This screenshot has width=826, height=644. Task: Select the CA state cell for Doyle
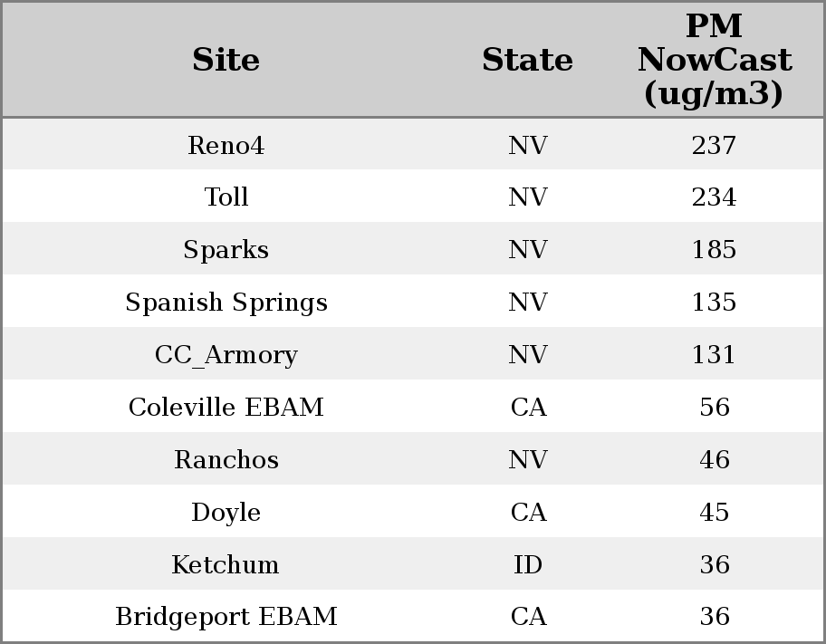click(x=527, y=513)
